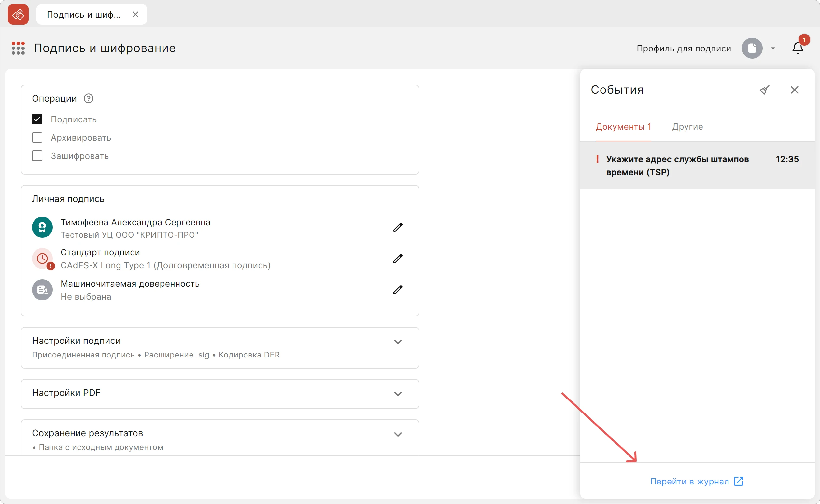The height and width of the screenshot is (504, 820).
Task: Click the gray доверенность document icon
Action: point(42,290)
